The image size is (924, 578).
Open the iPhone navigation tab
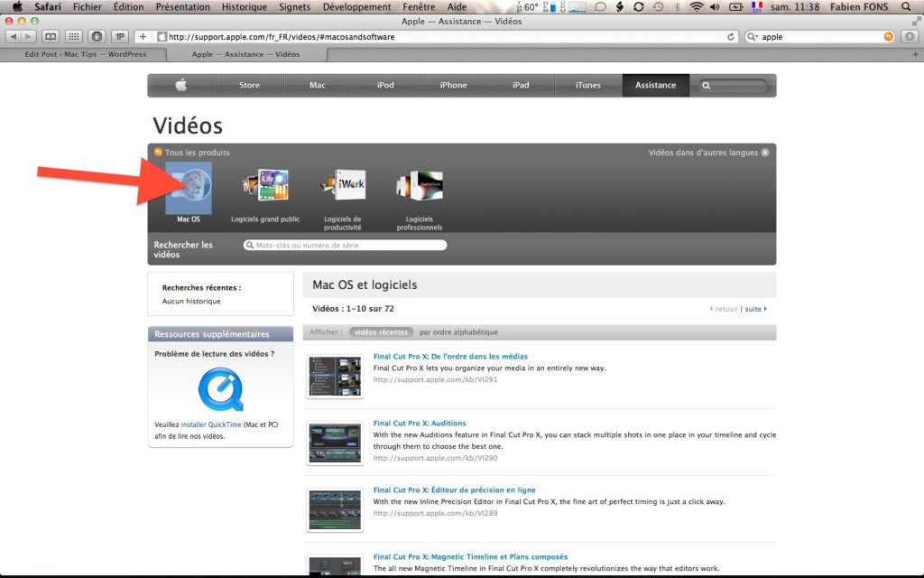click(453, 85)
